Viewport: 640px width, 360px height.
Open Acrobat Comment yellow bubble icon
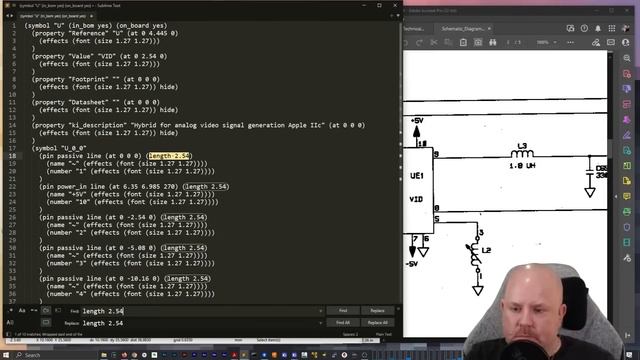click(627, 196)
